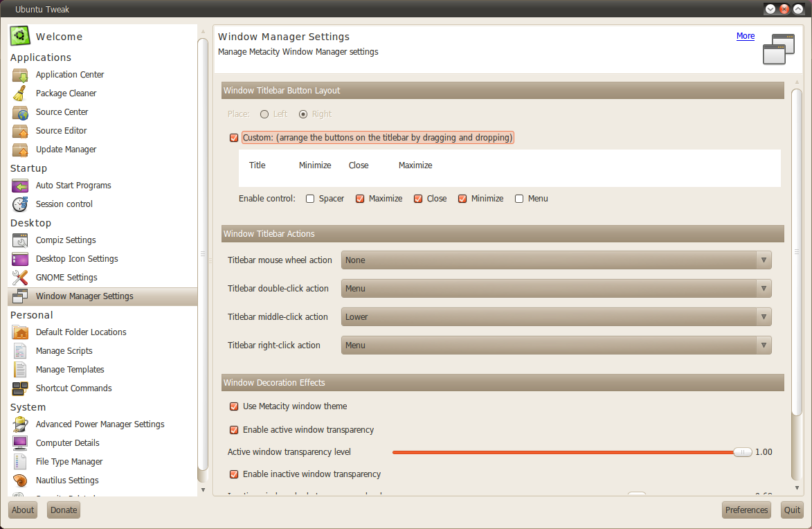Viewport: 812px width, 529px height.
Task: Toggle the Minimize control checkbox
Action: (462, 199)
